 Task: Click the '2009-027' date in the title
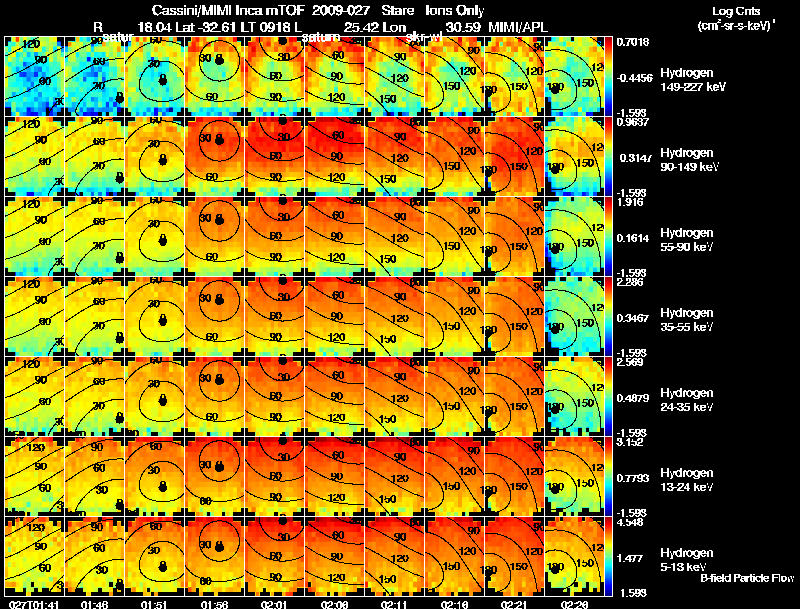[340, 11]
